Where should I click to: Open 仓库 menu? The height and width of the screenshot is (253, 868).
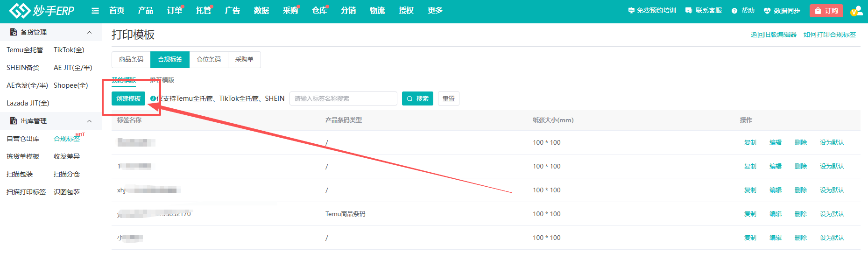point(319,10)
